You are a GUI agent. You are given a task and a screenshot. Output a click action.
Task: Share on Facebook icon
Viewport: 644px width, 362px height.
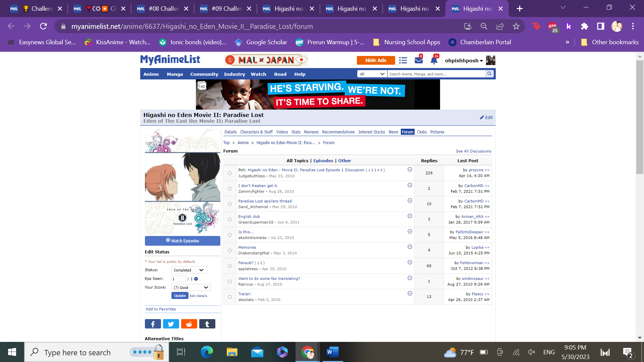click(153, 324)
